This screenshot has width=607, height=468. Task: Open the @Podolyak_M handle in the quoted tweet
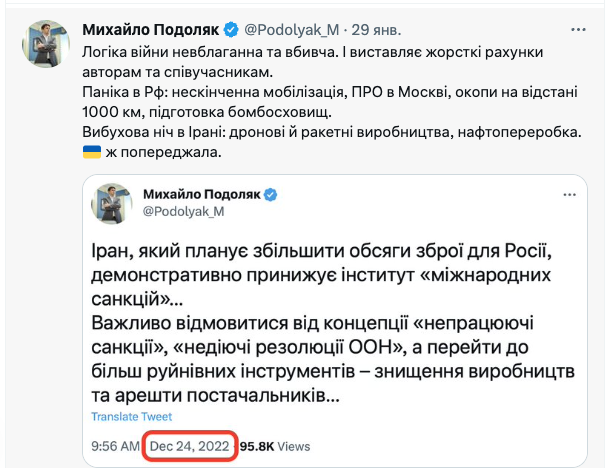(183, 212)
